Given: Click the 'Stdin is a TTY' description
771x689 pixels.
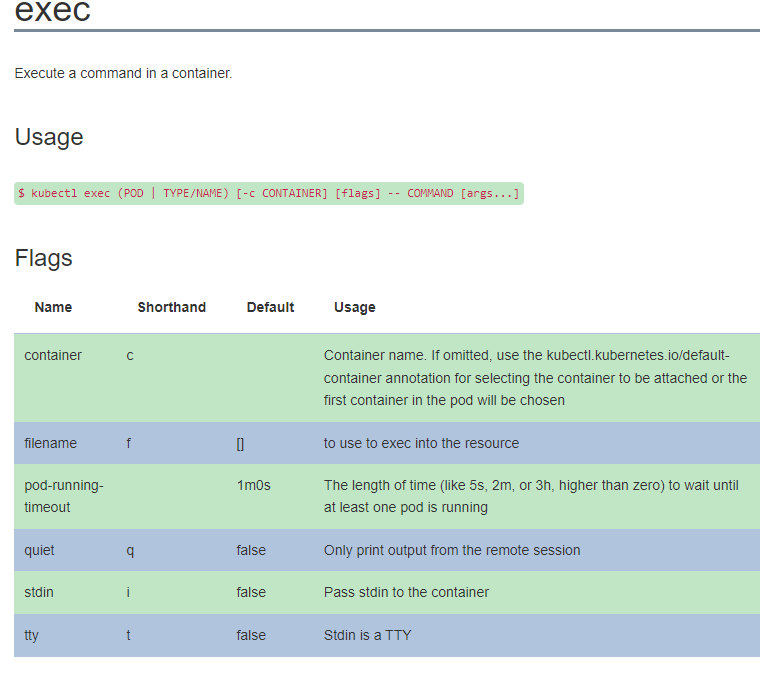Looking at the screenshot, I should [x=367, y=635].
